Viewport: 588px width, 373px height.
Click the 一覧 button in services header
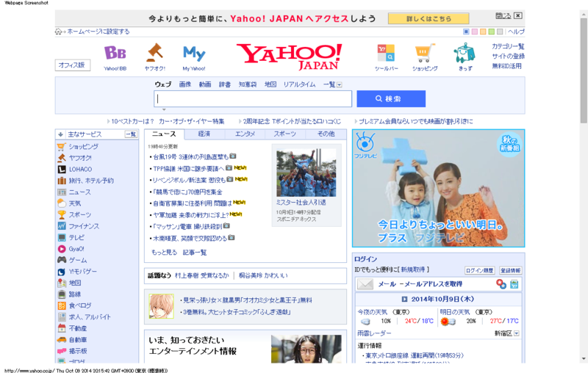tap(131, 134)
